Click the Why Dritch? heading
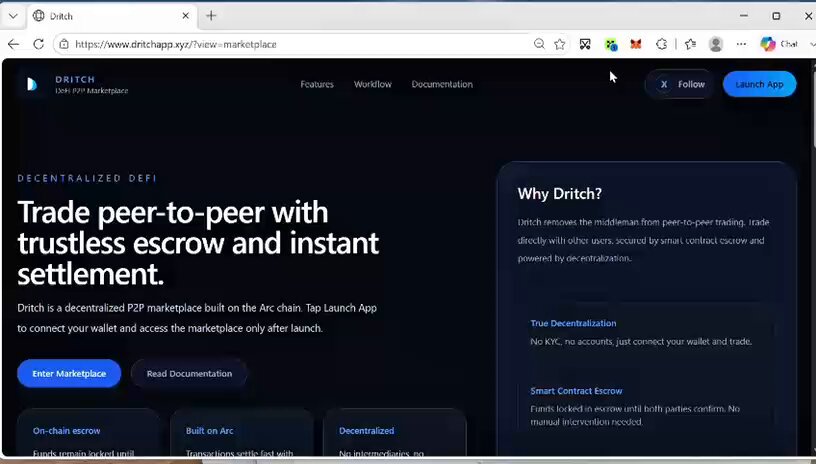Image resolution: width=816 pixels, height=464 pixels. (x=559, y=194)
